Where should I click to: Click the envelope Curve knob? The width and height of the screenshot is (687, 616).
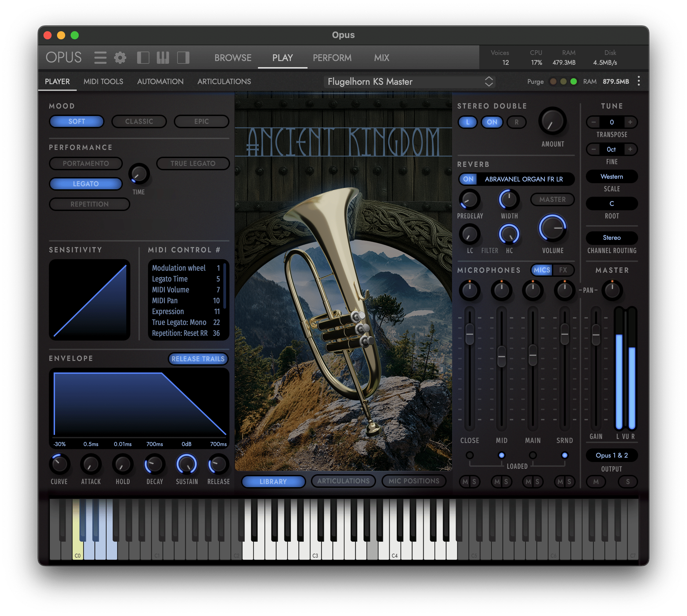(x=60, y=464)
